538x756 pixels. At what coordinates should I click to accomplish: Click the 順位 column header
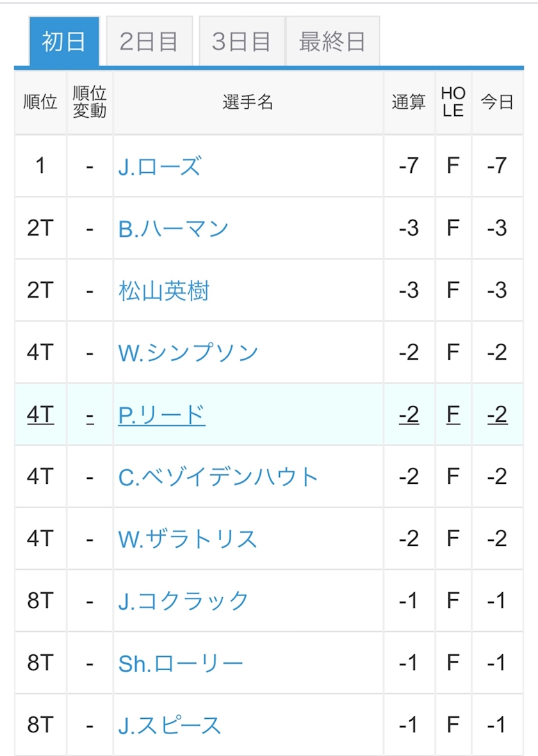coord(40,102)
